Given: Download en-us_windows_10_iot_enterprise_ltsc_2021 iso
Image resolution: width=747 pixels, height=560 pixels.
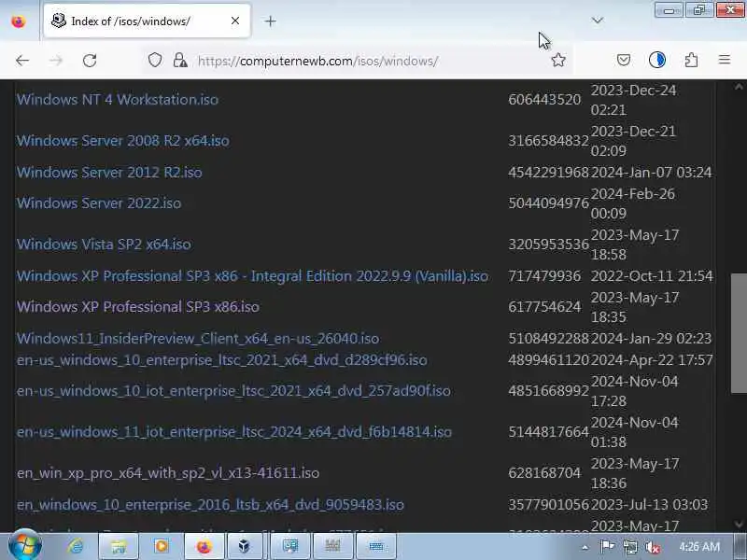Looking at the screenshot, I should click(233, 390).
